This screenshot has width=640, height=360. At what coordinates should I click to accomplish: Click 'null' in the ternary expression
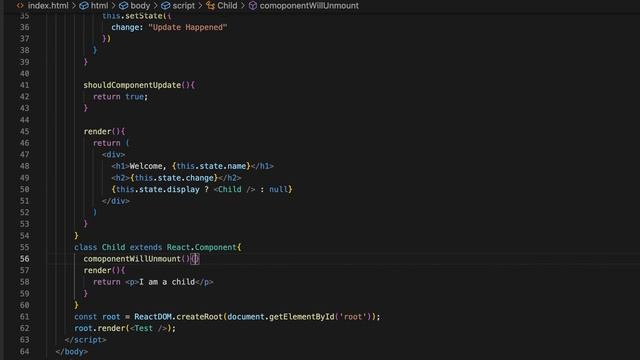click(278, 189)
